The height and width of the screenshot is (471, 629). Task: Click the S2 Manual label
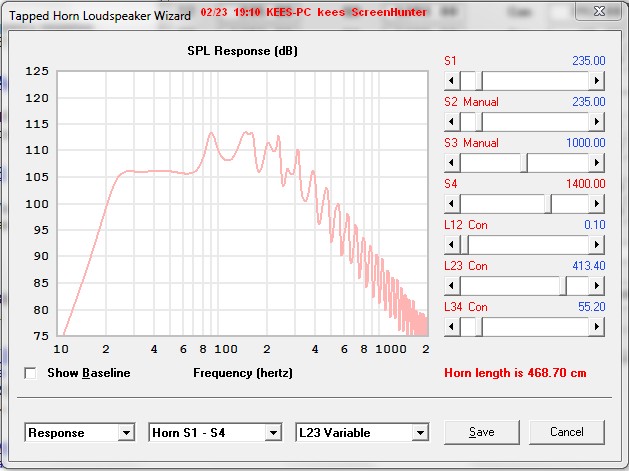[x=471, y=102]
